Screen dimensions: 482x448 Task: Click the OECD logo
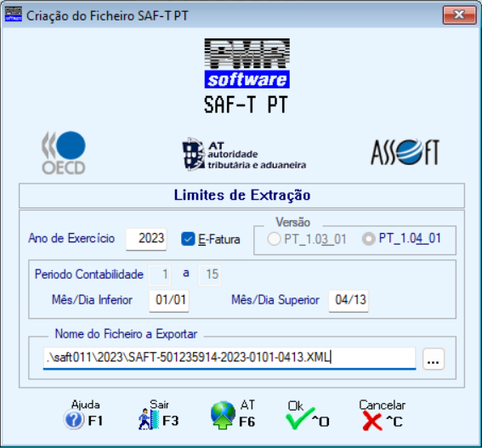64,153
